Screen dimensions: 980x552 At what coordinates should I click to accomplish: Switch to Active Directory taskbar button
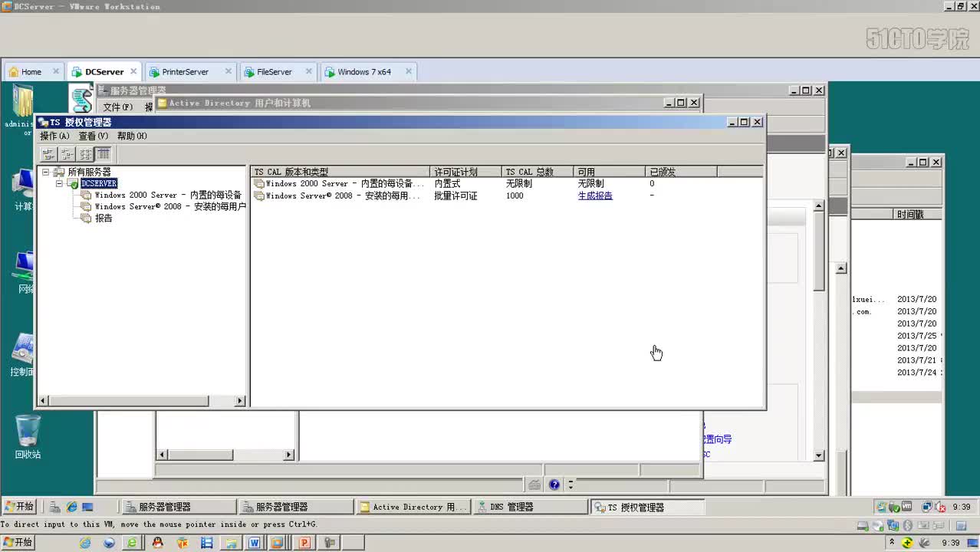point(413,507)
